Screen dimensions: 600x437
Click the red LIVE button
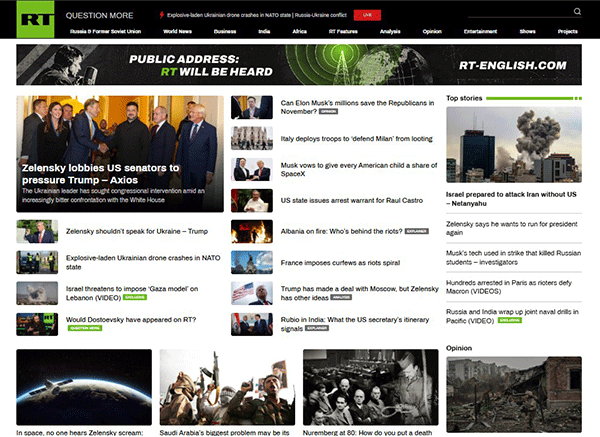[x=367, y=15]
